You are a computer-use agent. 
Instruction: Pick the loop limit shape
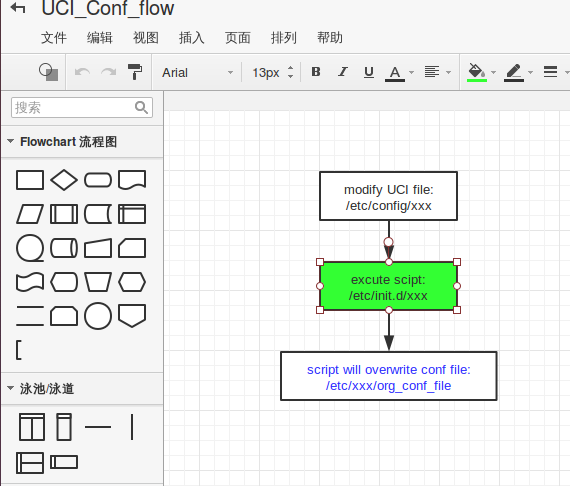(64, 316)
